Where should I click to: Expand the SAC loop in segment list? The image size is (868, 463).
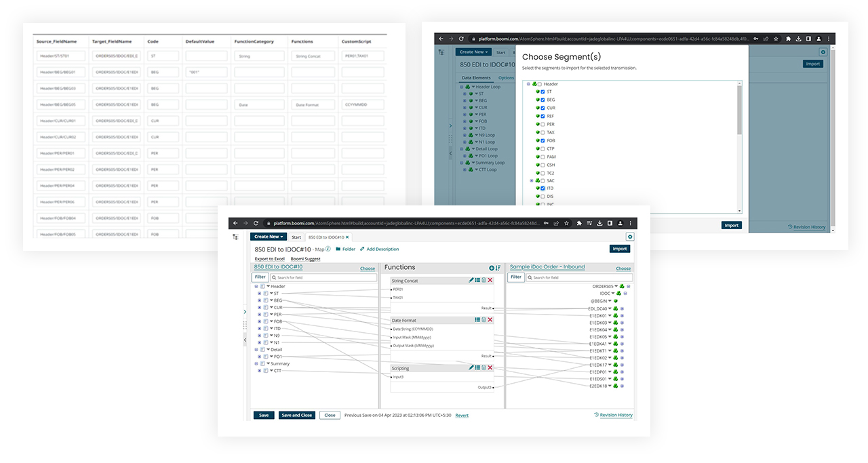point(532,181)
